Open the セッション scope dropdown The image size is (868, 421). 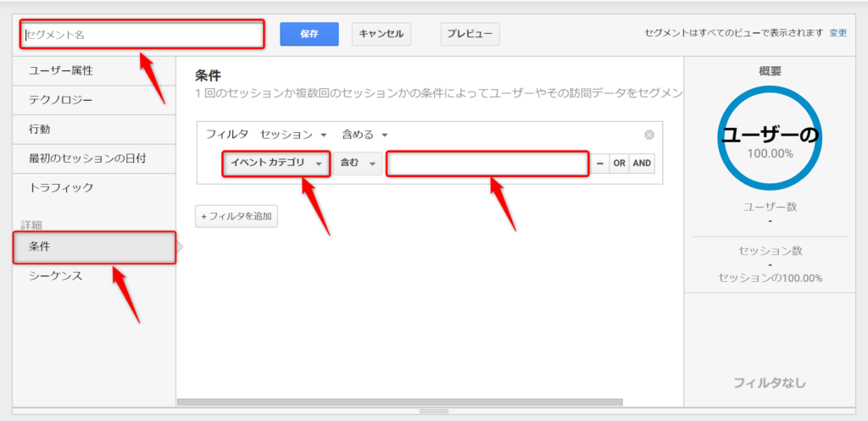pyautogui.click(x=293, y=135)
